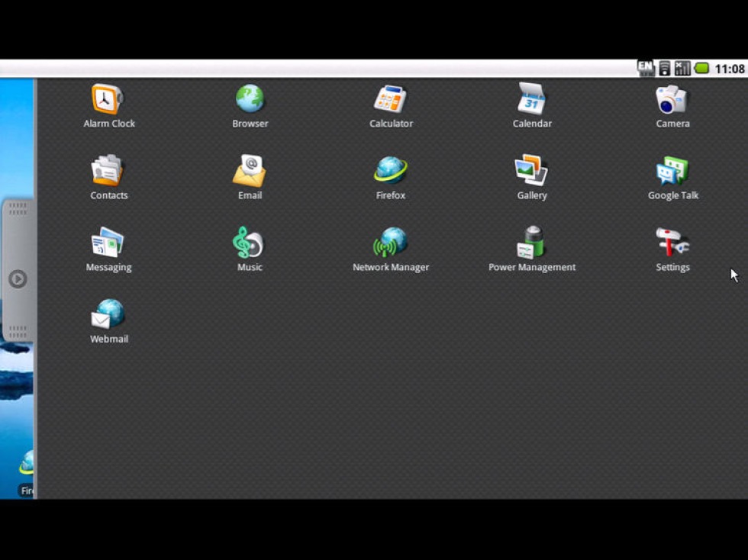Click the signal strength status icon
This screenshot has height=560, width=748.
point(682,69)
